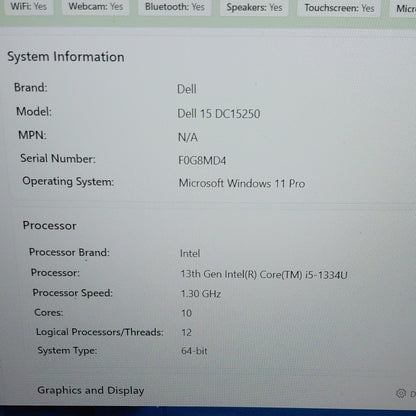
Task: Select the threads value 12
Action: point(187,332)
